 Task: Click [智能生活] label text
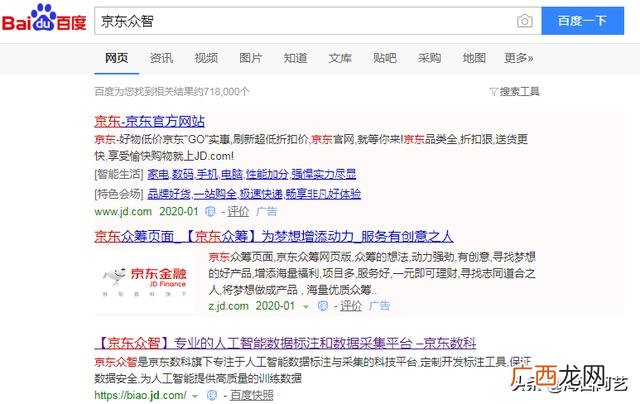119,175
